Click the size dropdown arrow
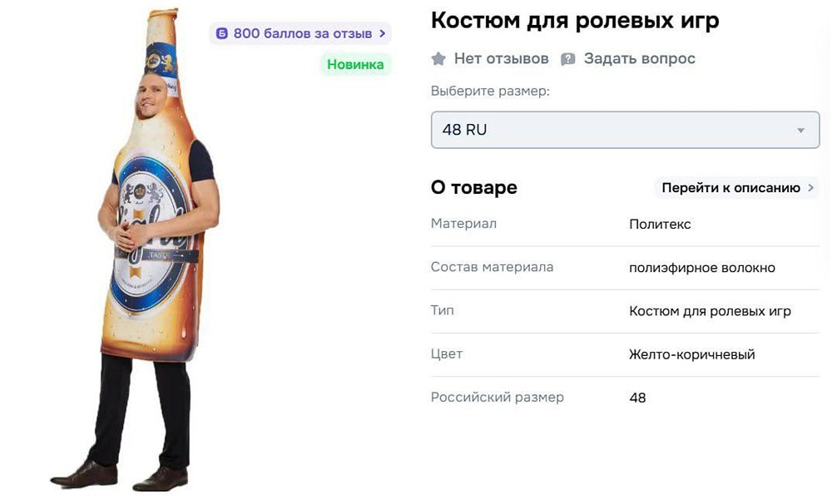This screenshot has height=504, width=832. pos(800,131)
